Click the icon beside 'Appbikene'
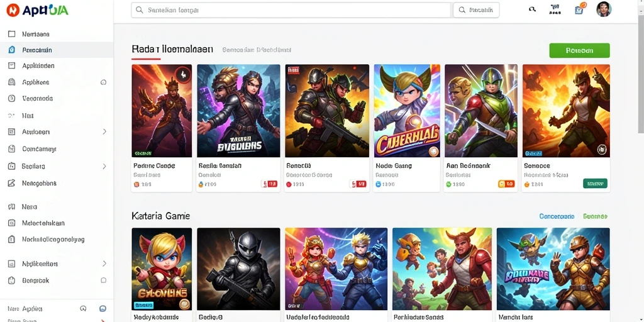The height and width of the screenshot is (322, 644). pos(11,82)
